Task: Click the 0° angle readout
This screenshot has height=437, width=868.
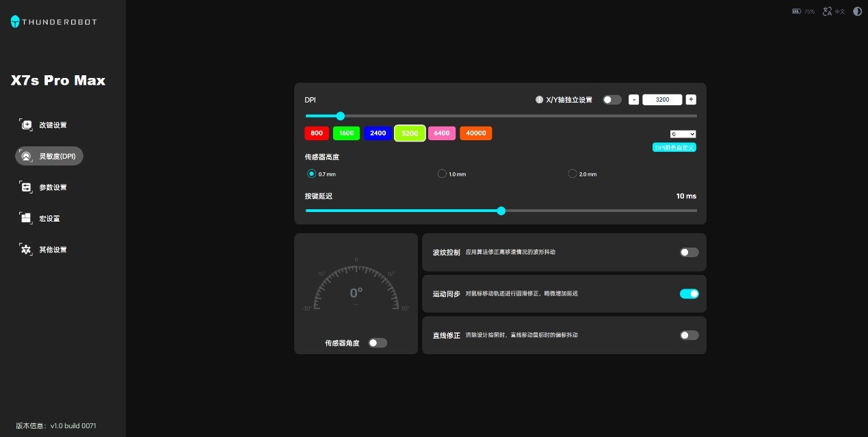Action: click(x=356, y=293)
